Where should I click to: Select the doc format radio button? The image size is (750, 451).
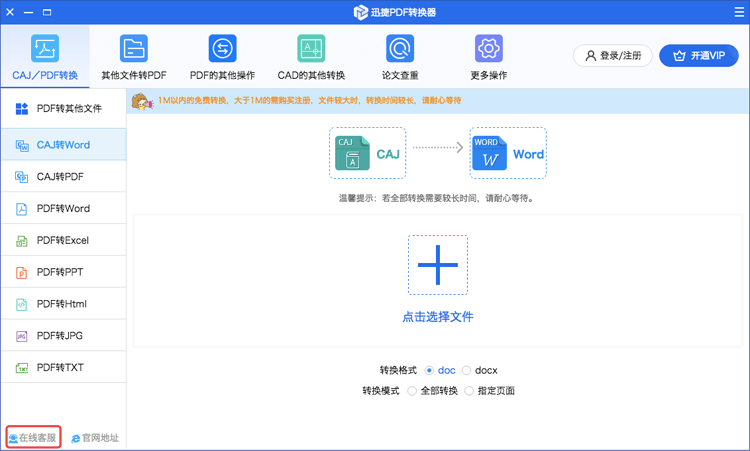pyautogui.click(x=429, y=371)
